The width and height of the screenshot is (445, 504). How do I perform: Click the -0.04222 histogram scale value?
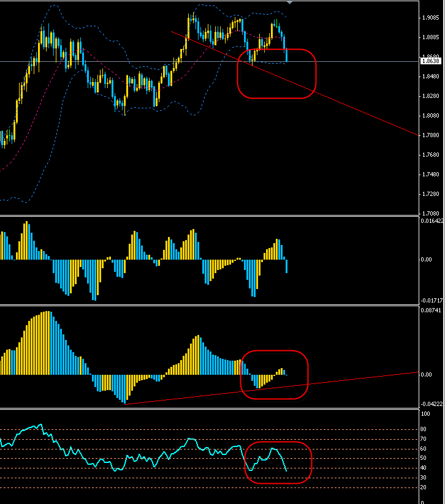[x=432, y=404]
